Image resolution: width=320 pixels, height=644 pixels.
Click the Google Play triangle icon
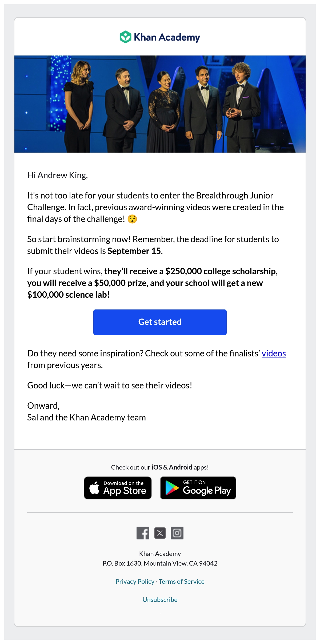pos(172,488)
